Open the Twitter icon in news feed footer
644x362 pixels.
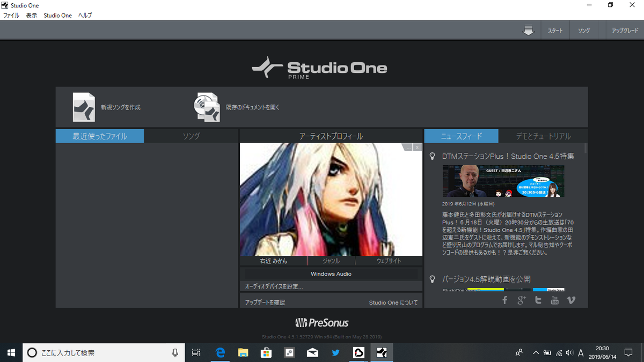(x=538, y=300)
